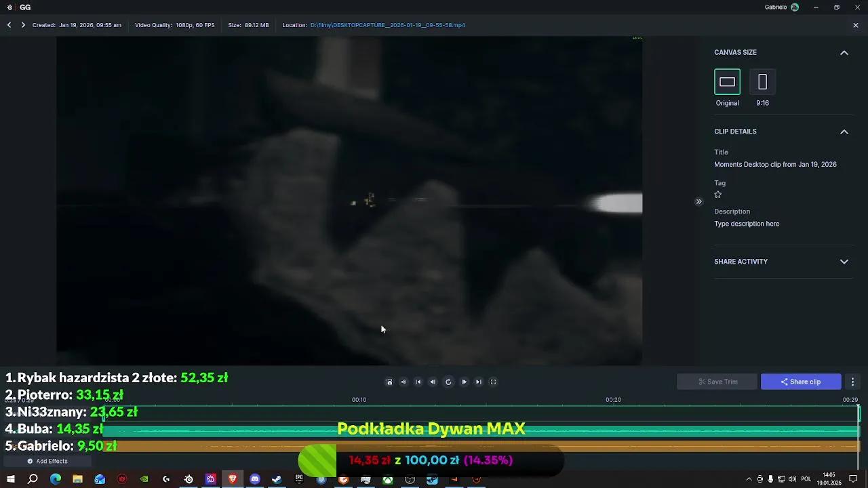
Task: Enter fullscreen playback mode
Action: tap(494, 382)
